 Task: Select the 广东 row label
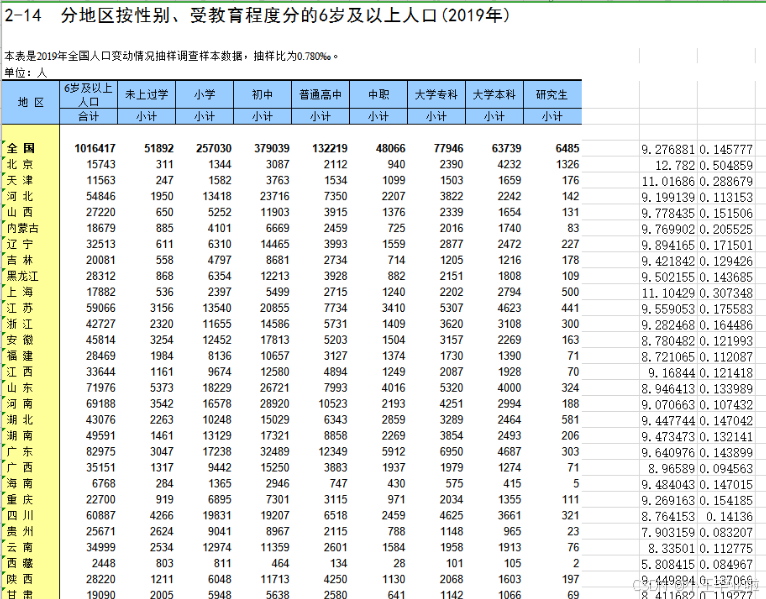point(20,451)
